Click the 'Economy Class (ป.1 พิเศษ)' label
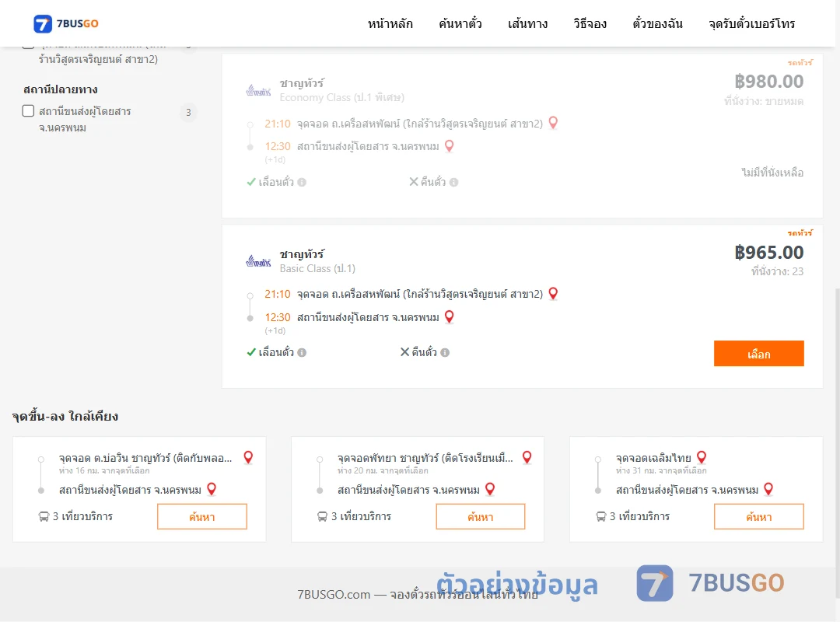Image resolution: width=840 pixels, height=622 pixels. (341, 97)
